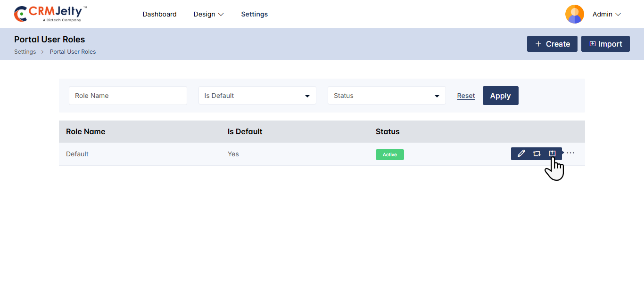Click the export icon in row actions
The width and height of the screenshot is (644, 282).
pyautogui.click(x=552, y=153)
